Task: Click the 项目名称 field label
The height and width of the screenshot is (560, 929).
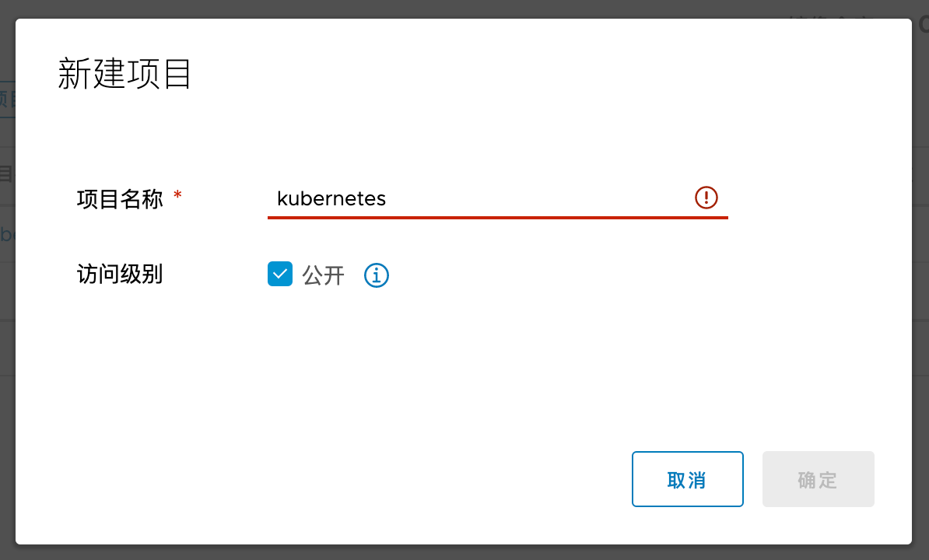Action: 120,199
